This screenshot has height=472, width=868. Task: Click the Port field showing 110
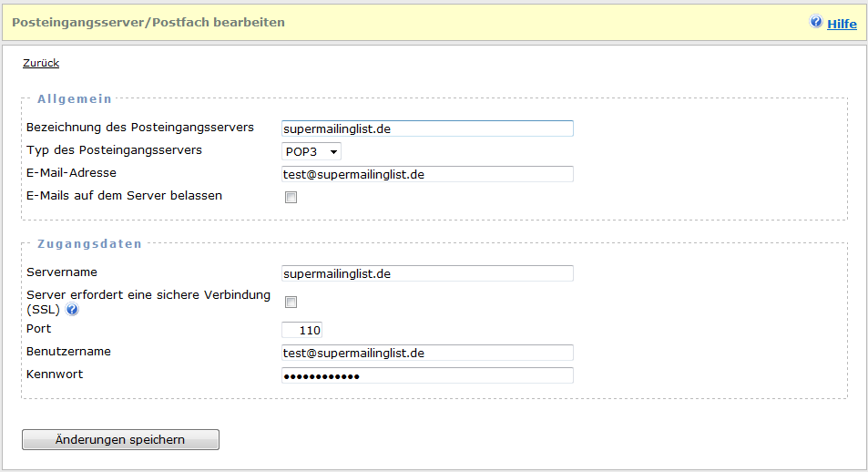302,330
